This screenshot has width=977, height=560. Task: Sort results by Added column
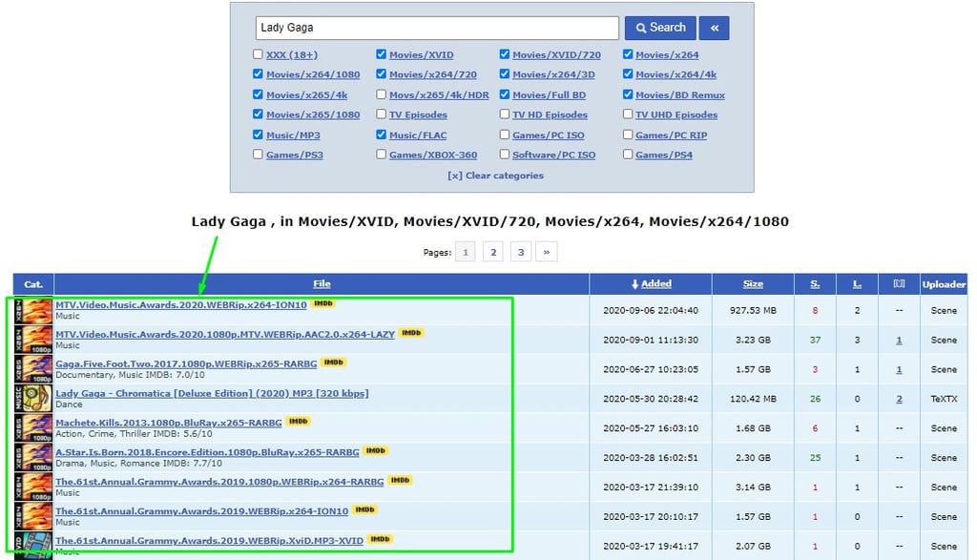[x=655, y=283]
